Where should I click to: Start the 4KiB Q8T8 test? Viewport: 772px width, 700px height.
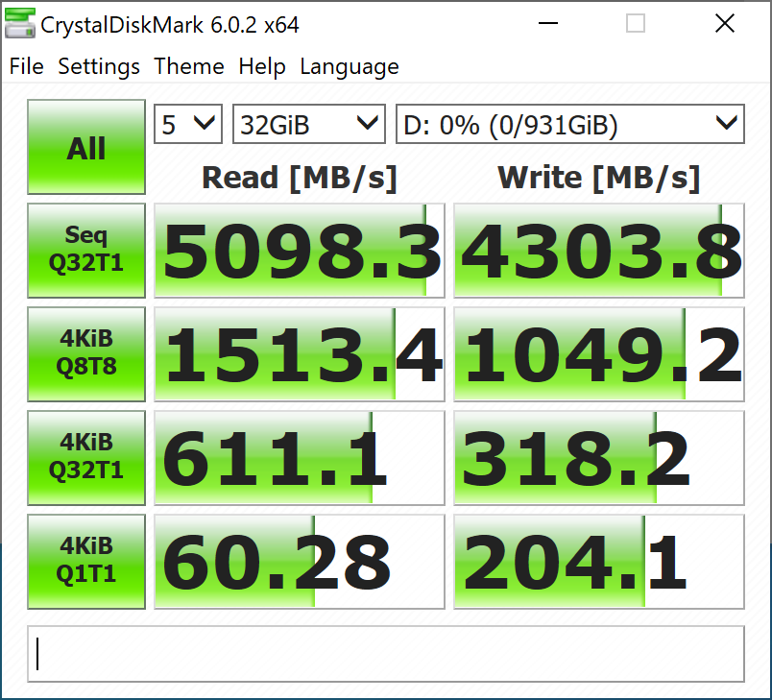(86, 354)
